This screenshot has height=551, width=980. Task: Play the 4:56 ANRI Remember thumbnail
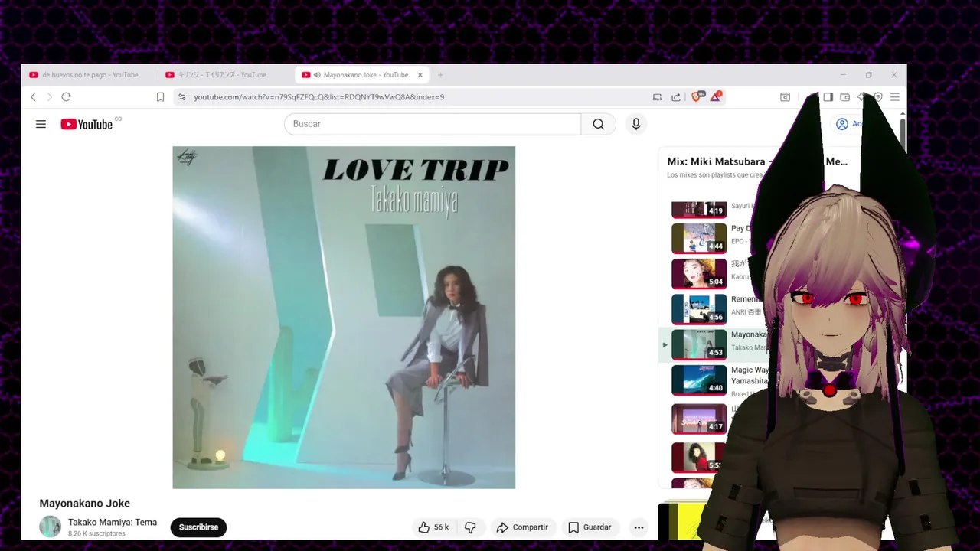[699, 309]
